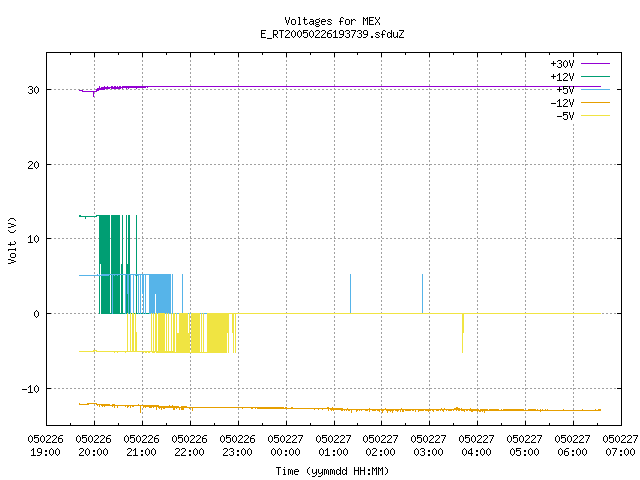The image size is (640, 480).
Task: Click the dense blue +5V switching block
Action: click(x=160, y=294)
